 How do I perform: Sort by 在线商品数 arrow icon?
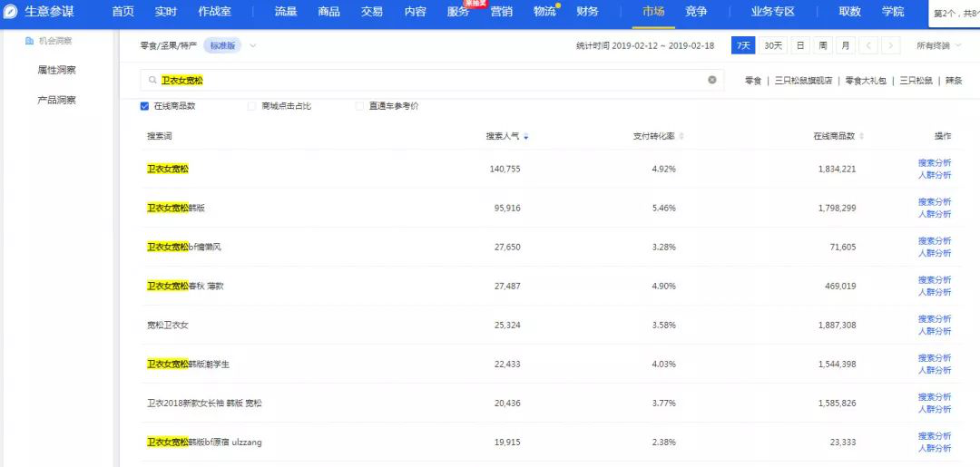point(862,137)
